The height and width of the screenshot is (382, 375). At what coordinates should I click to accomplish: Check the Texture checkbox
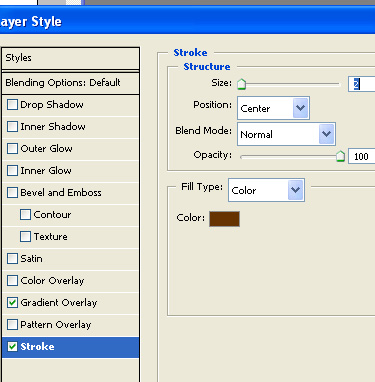point(25,237)
